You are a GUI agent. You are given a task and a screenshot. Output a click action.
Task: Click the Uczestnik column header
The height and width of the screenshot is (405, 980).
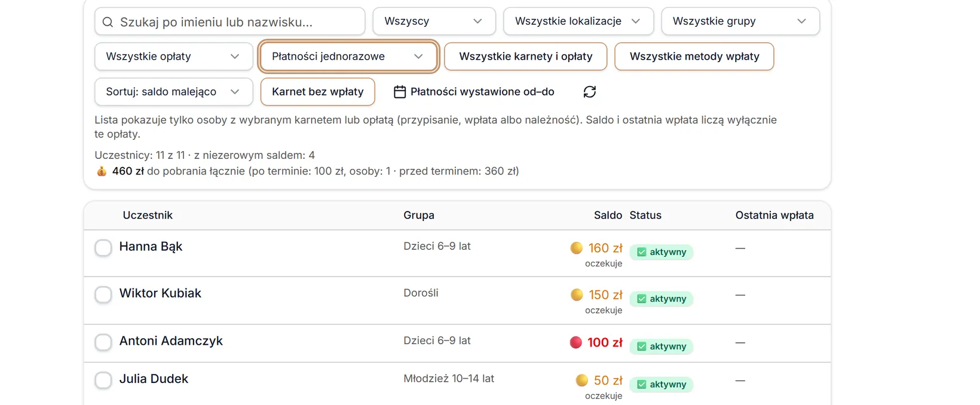148,215
